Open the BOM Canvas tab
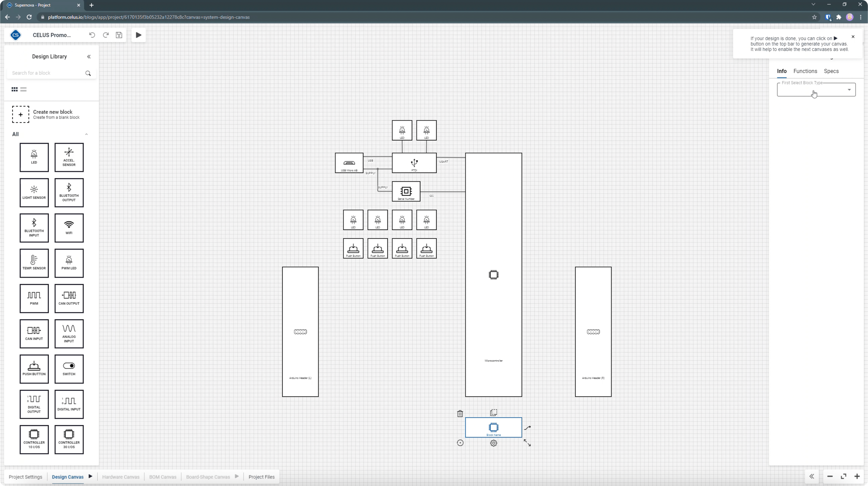Screen dimensions: 868x486 tap(163, 477)
